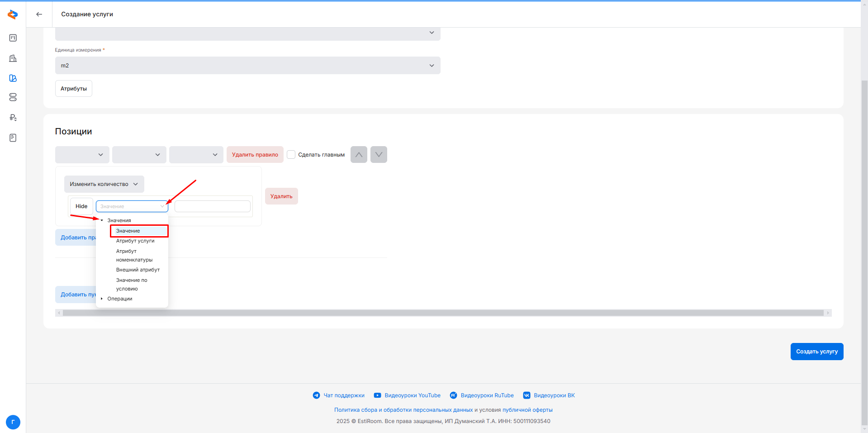The image size is (868, 433).
Task: Move rule up with arrow button
Action: point(359,155)
